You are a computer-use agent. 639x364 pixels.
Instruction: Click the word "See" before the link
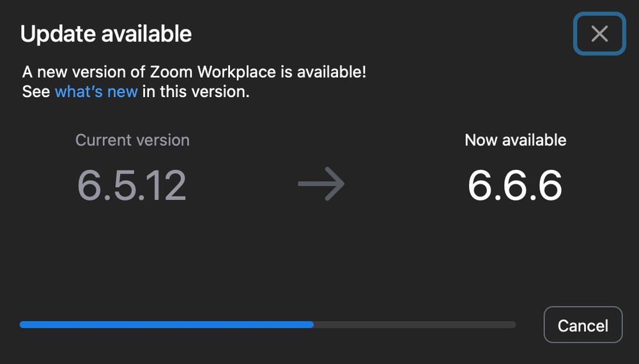click(x=36, y=91)
